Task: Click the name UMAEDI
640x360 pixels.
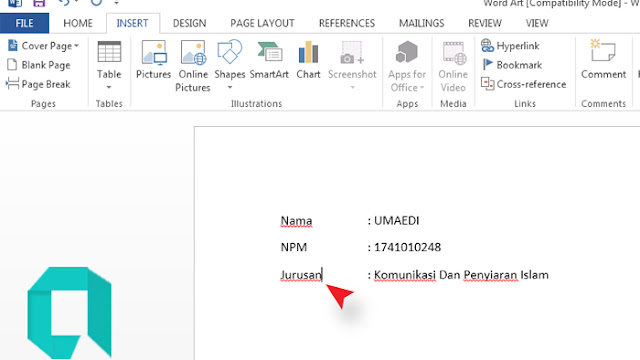Action: 396,221
